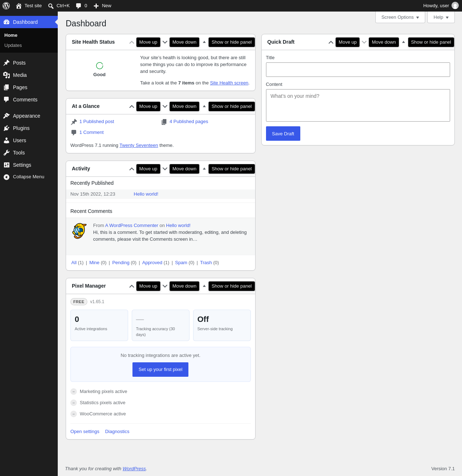Move the Pixel Manager panel down
The image size is (462, 476).
(165, 286)
